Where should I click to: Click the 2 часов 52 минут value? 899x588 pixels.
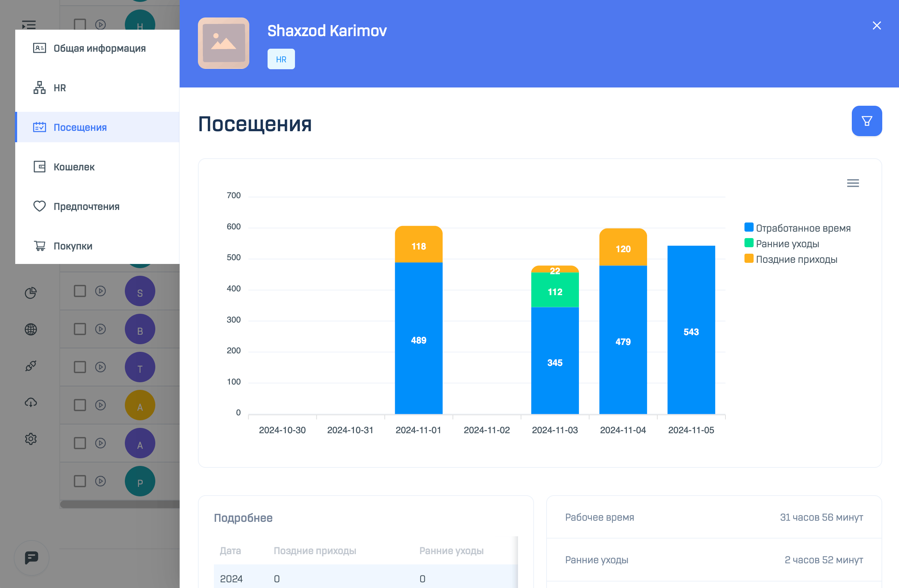[x=824, y=560]
